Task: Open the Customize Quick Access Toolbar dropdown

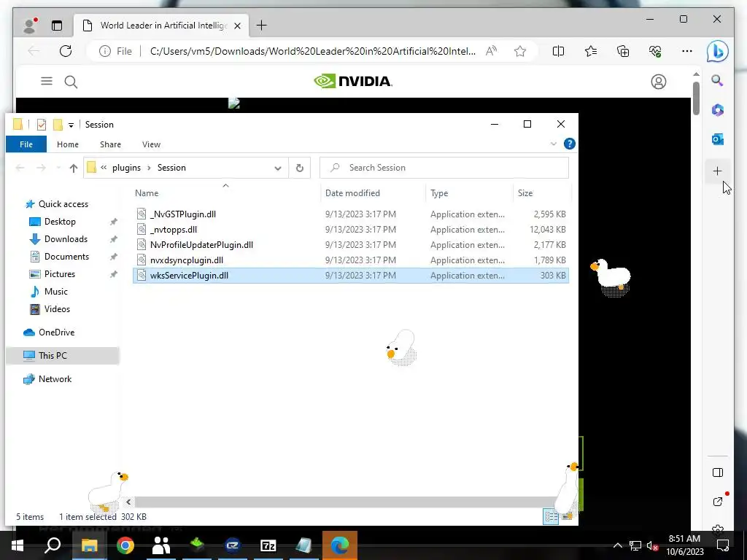Action: point(71,125)
